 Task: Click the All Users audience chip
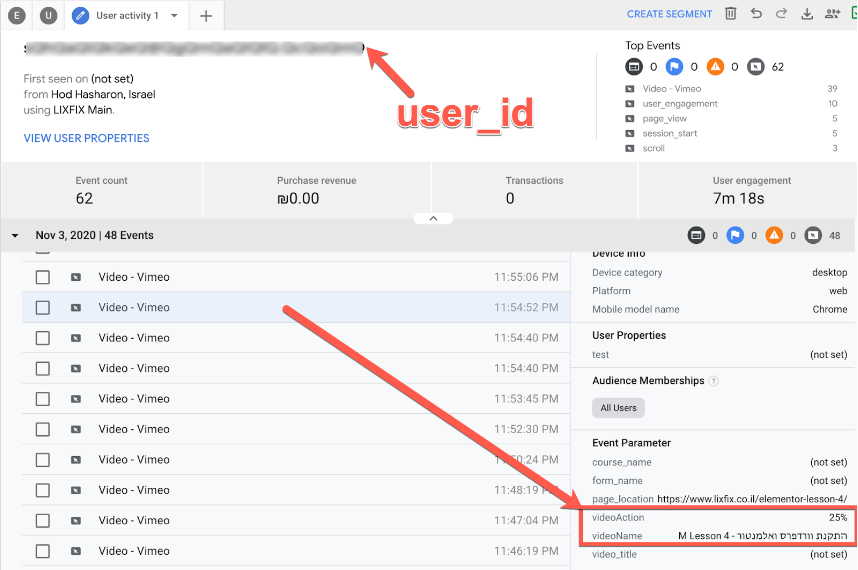pos(618,408)
